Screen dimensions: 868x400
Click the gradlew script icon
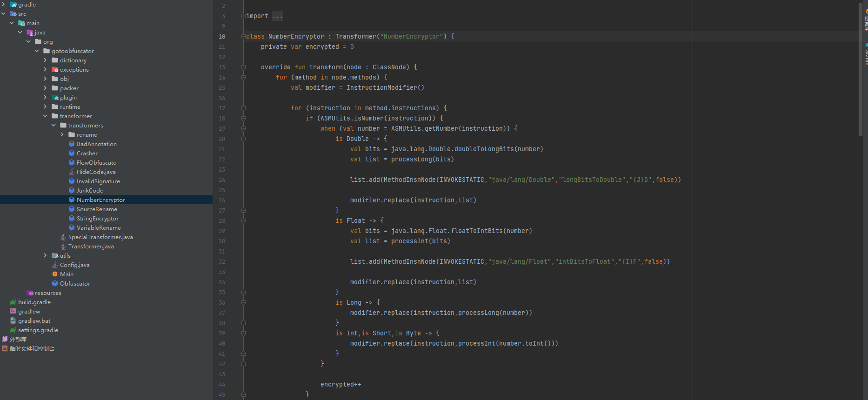(13, 311)
